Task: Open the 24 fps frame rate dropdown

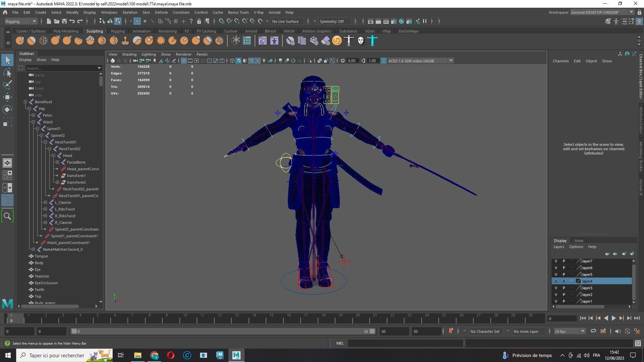Action: pos(569,331)
